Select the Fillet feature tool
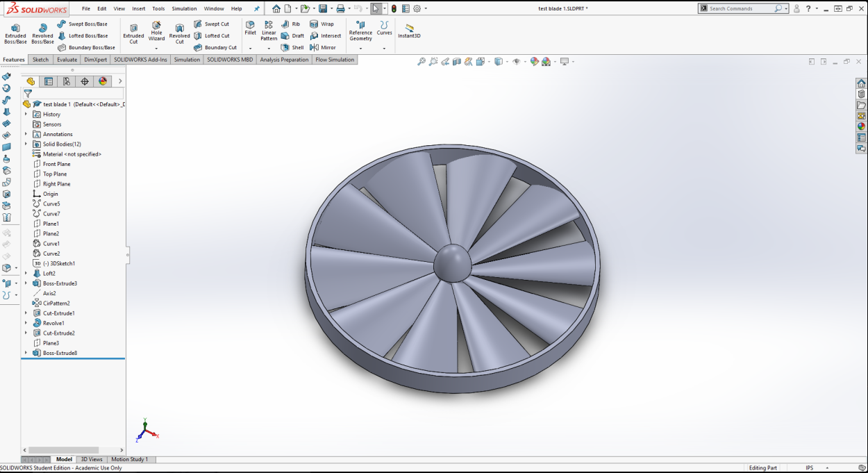Image resolution: width=868 pixels, height=473 pixels. (250, 28)
